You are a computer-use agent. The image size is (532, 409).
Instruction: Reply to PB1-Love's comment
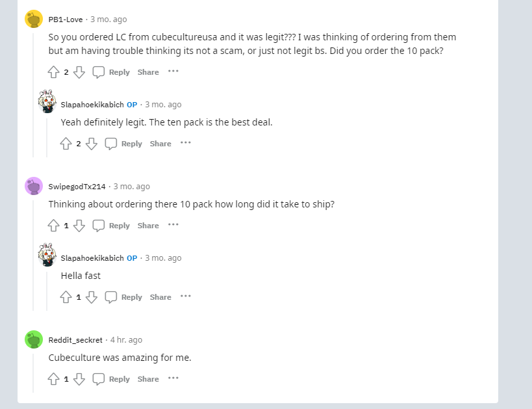(111, 72)
